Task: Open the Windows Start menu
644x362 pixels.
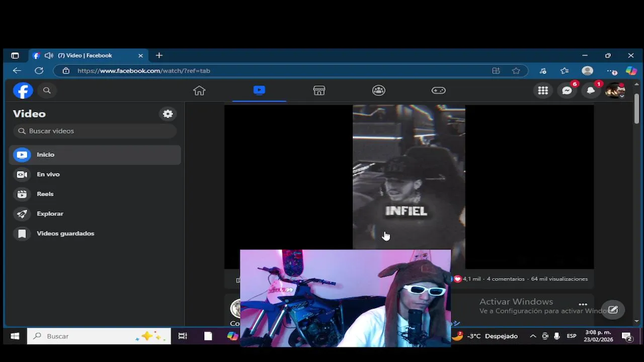Action: [15, 336]
